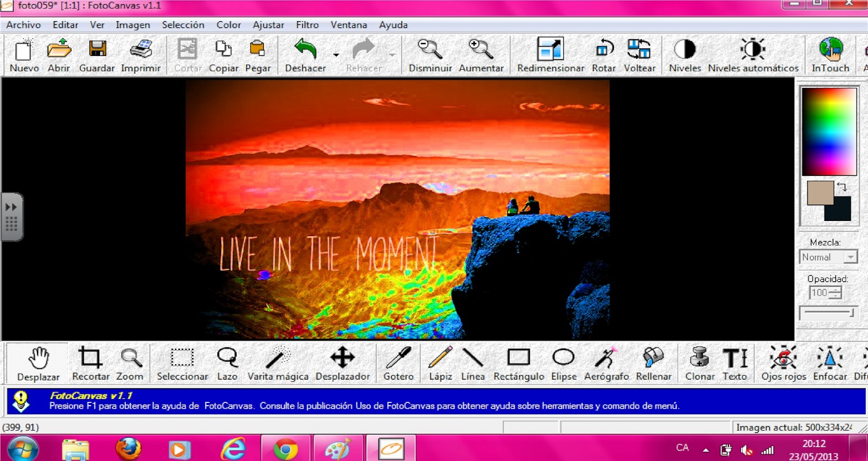
Task: Click the taskbar clock 20:12
Action: point(814,444)
